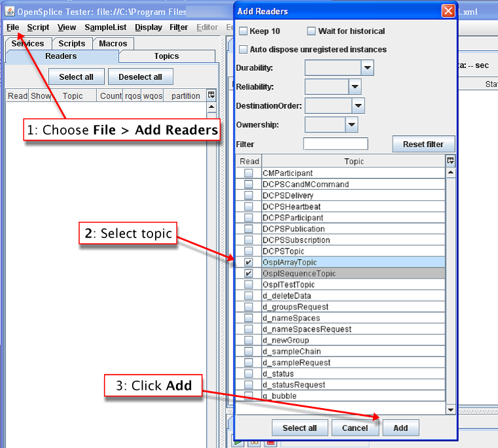Open the Filter menu in menu bar
This screenshot has height=448, width=498.
tap(179, 27)
